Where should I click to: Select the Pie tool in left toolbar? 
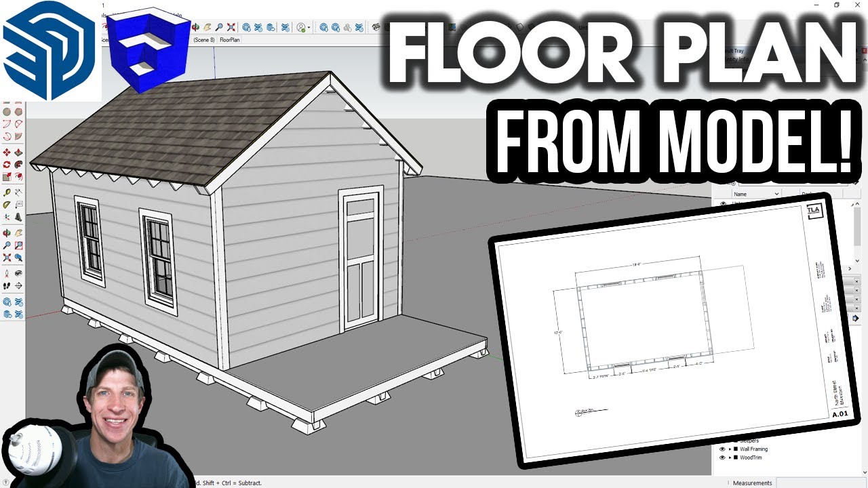[x=18, y=136]
